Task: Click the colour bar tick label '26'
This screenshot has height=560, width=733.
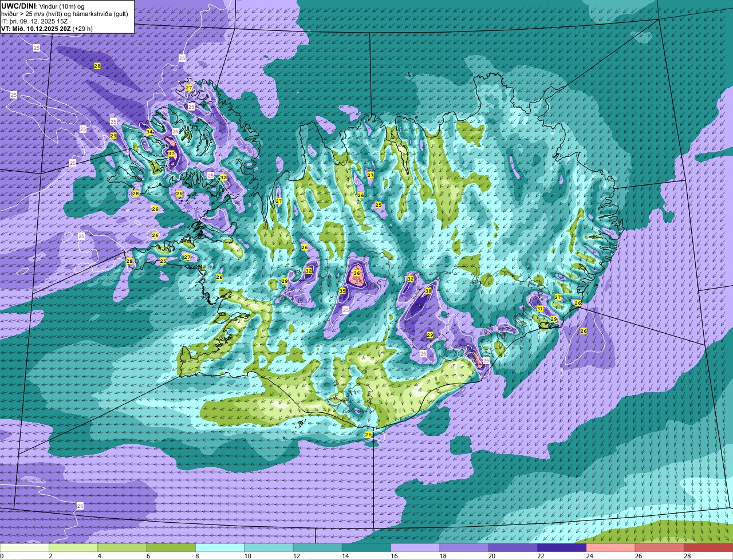Action: tap(638, 556)
